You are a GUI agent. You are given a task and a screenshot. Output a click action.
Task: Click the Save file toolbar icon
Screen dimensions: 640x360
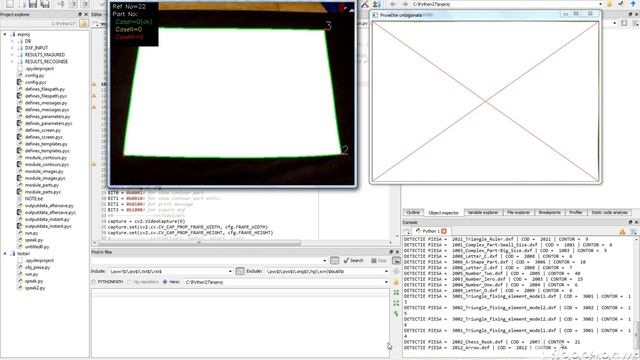[33, 4]
